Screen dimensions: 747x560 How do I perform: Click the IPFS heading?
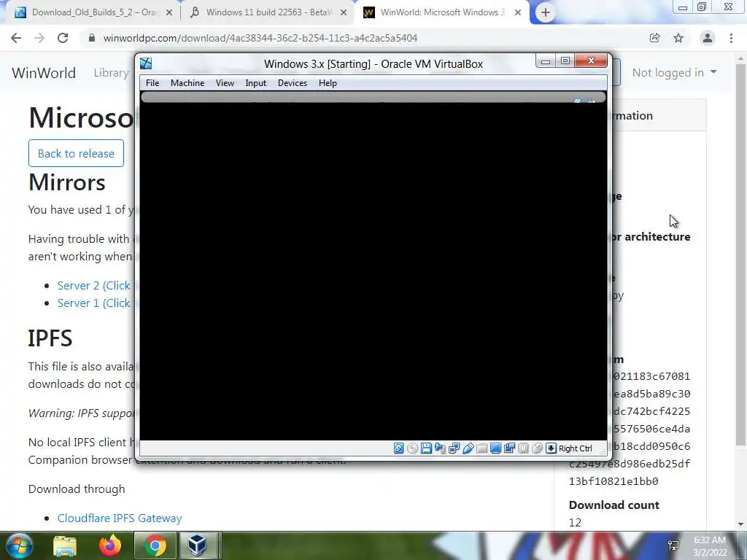(50, 338)
